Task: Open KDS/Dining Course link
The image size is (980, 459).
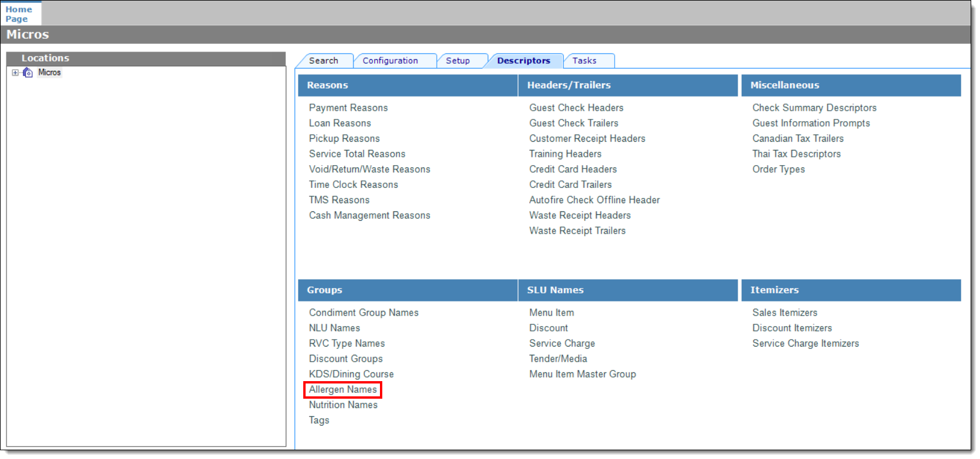Action: tap(351, 374)
